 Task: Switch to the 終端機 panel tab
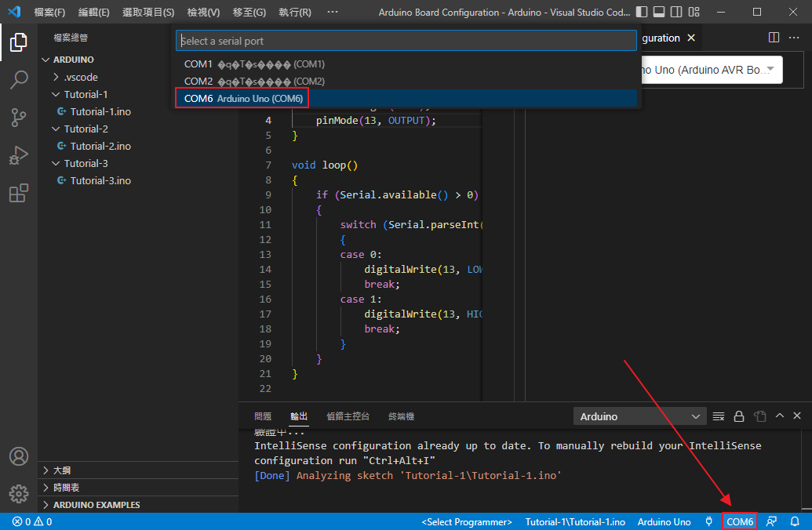pyautogui.click(x=401, y=416)
